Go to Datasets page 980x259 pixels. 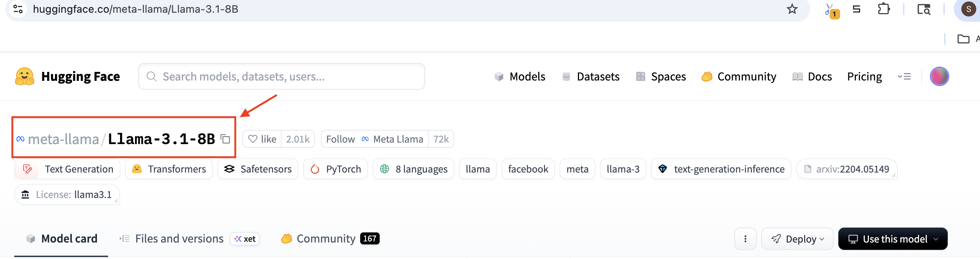coord(591,77)
